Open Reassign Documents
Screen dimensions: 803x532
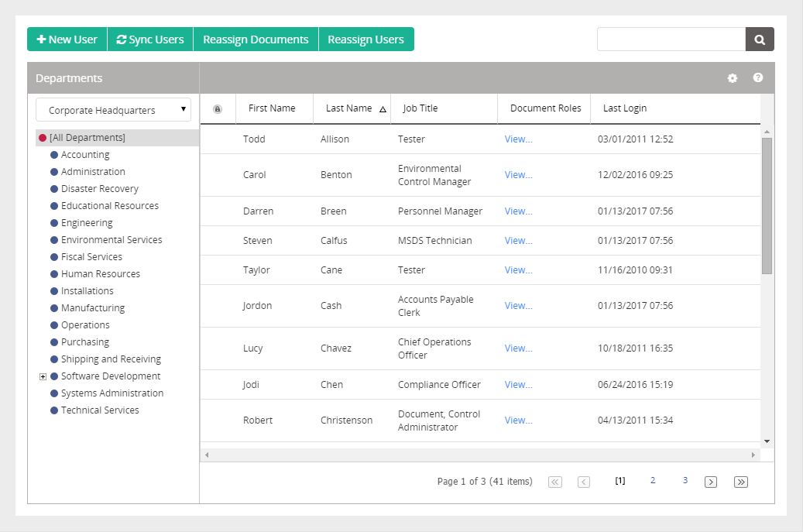tap(256, 39)
